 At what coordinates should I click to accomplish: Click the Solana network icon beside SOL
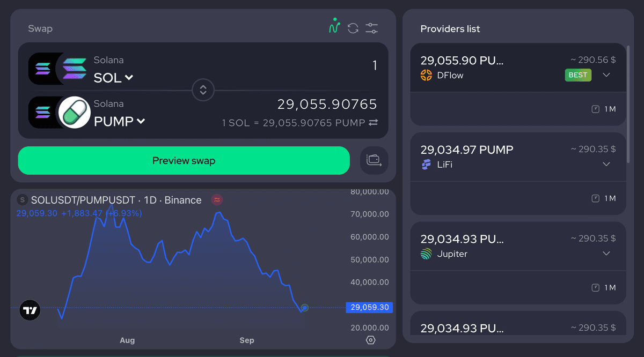(x=42, y=69)
